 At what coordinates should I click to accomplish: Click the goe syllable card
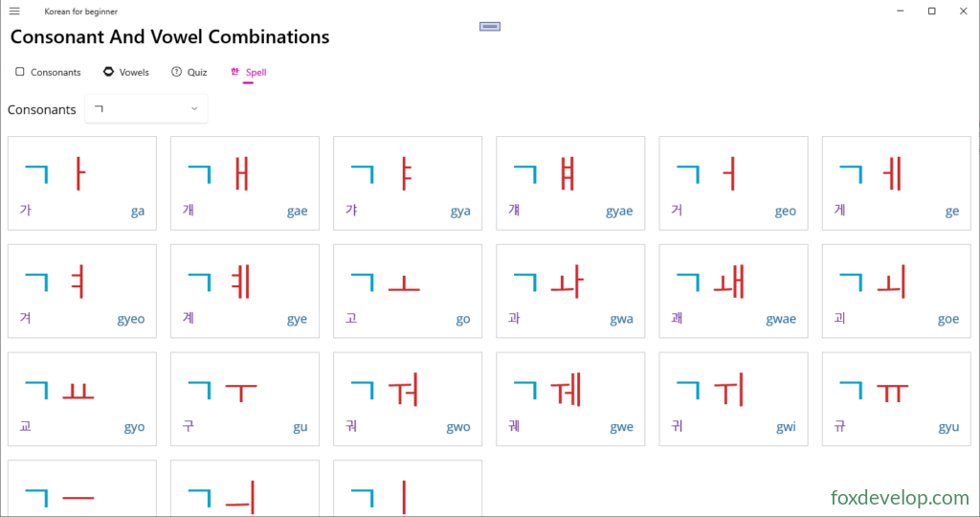tap(896, 291)
